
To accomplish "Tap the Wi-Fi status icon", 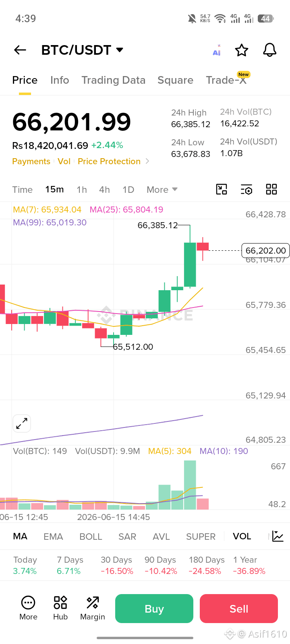I will (x=220, y=19).
